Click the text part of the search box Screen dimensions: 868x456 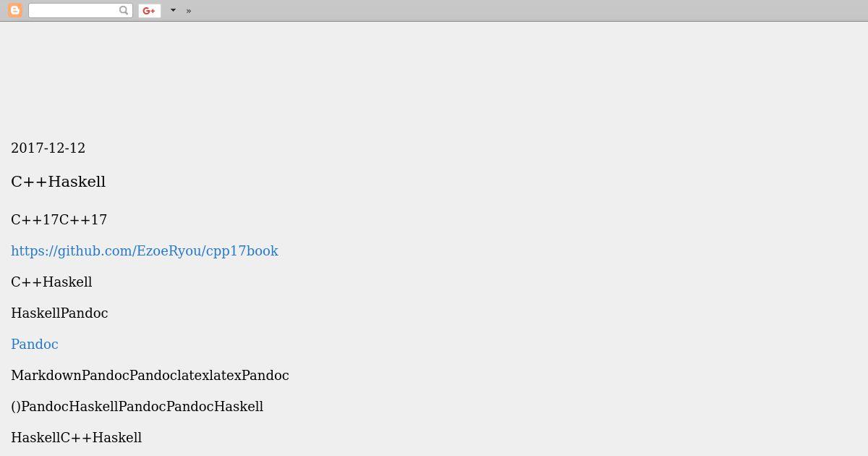pos(73,10)
